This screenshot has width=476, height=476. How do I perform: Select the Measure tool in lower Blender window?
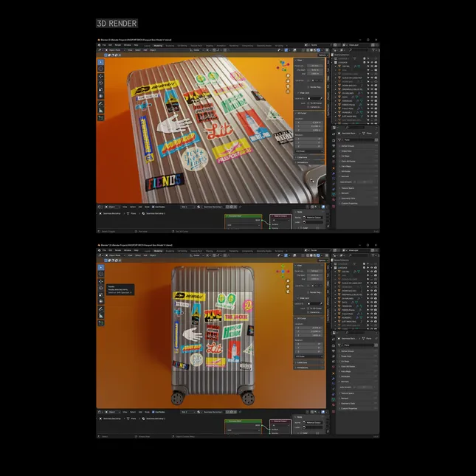click(x=101, y=315)
